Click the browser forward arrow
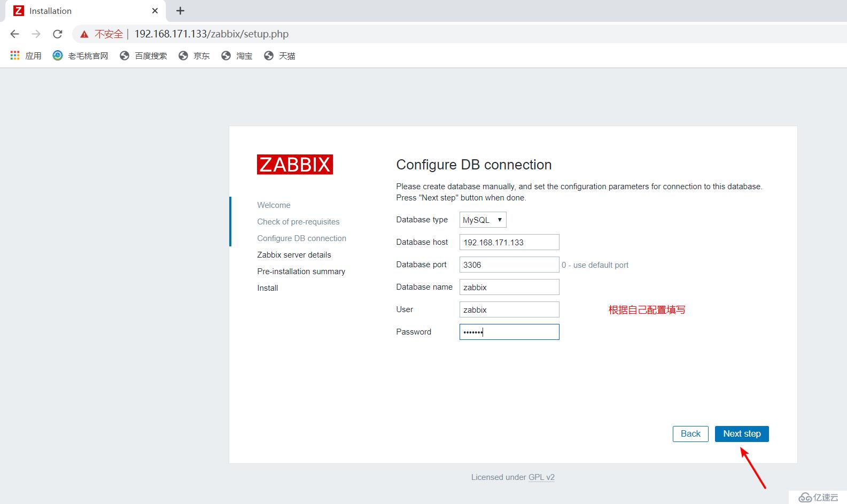The image size is (847, 504). (x=36, y=34)
